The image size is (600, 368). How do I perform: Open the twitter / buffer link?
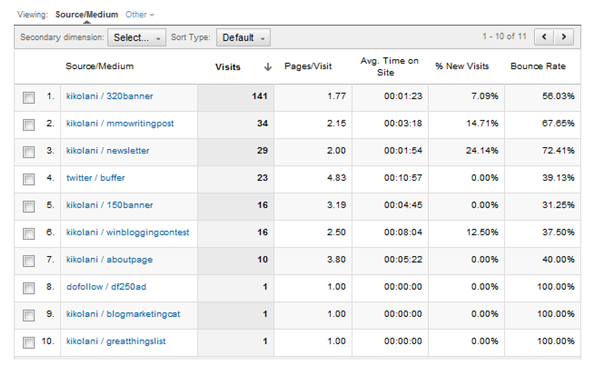pos(96,178)
